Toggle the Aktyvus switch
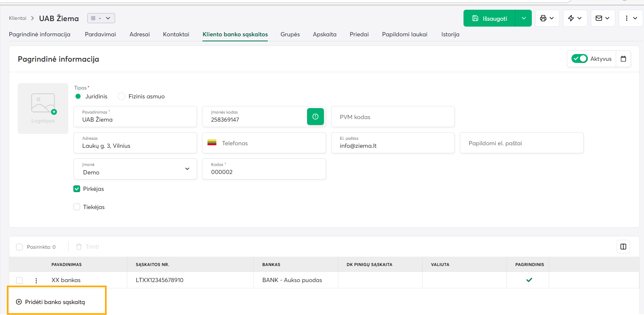Screen dimensions: 644x315 click(x=579, y=59)
